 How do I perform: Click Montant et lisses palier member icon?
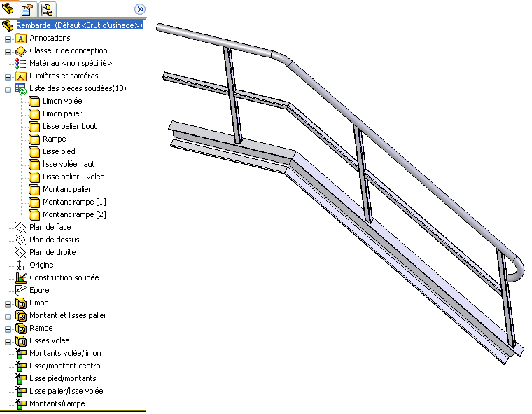pos(21,315)
